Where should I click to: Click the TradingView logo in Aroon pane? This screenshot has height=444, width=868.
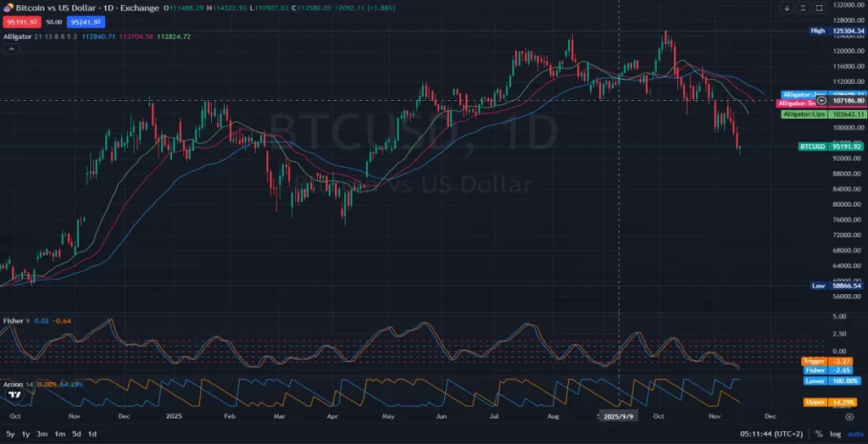coord(14,395)
